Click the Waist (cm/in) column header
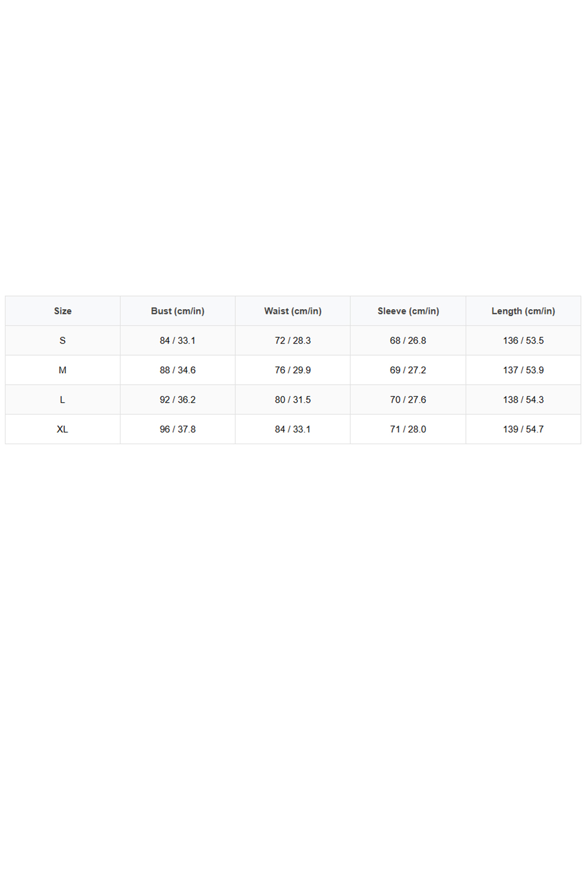Screen dimensions: 588x882 tap(293, 311)
